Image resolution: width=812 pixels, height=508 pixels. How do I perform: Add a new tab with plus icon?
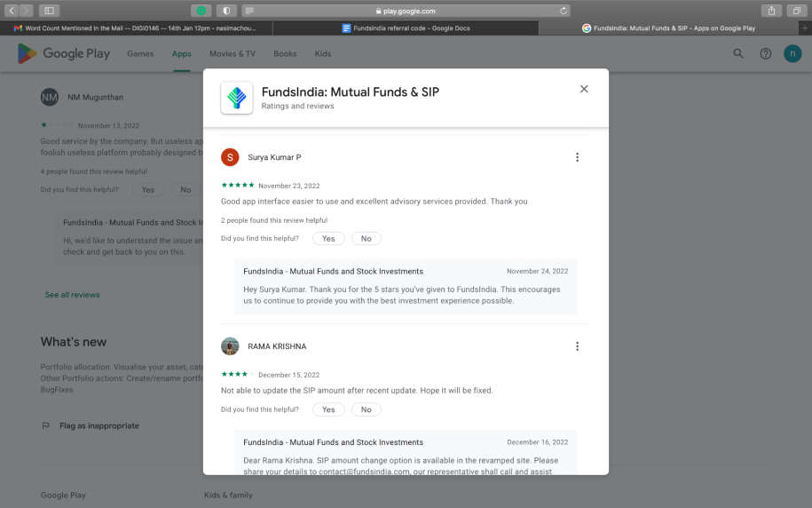(805, 28)
